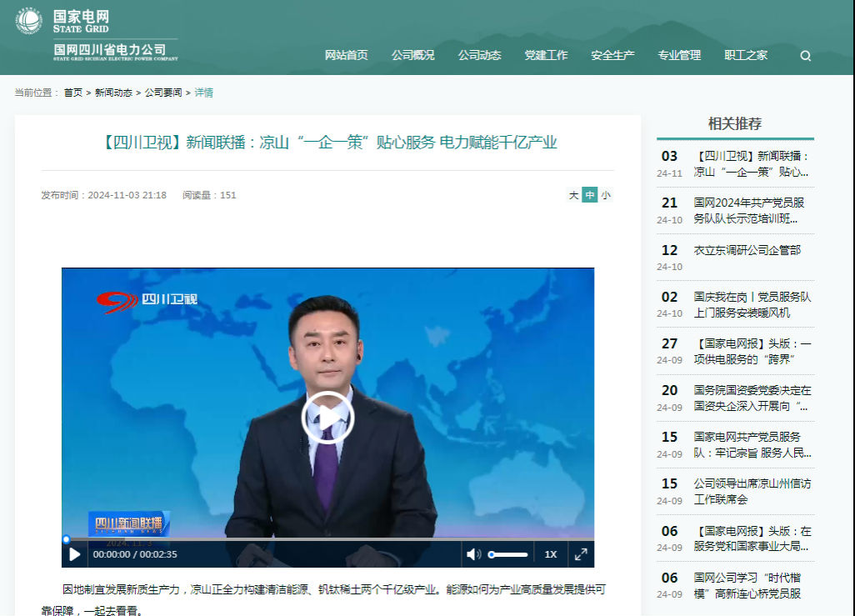Click the State Grid logo
The image size is (855, 616).
[28, 21]
